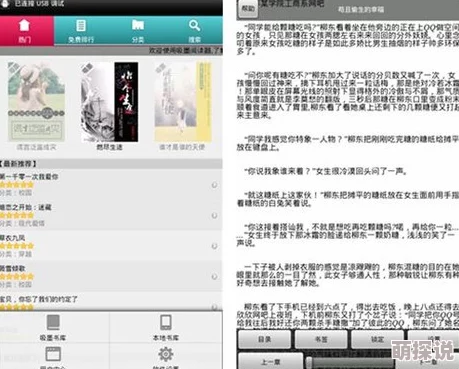Viewport: 459px width, 369px height.
Task: Tap the magnifier search icon
Action: [x=194, y=25]
